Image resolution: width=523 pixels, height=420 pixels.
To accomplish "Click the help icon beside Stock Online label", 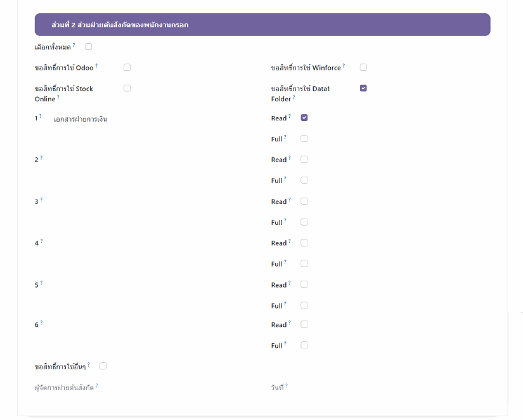I will 58,97.
